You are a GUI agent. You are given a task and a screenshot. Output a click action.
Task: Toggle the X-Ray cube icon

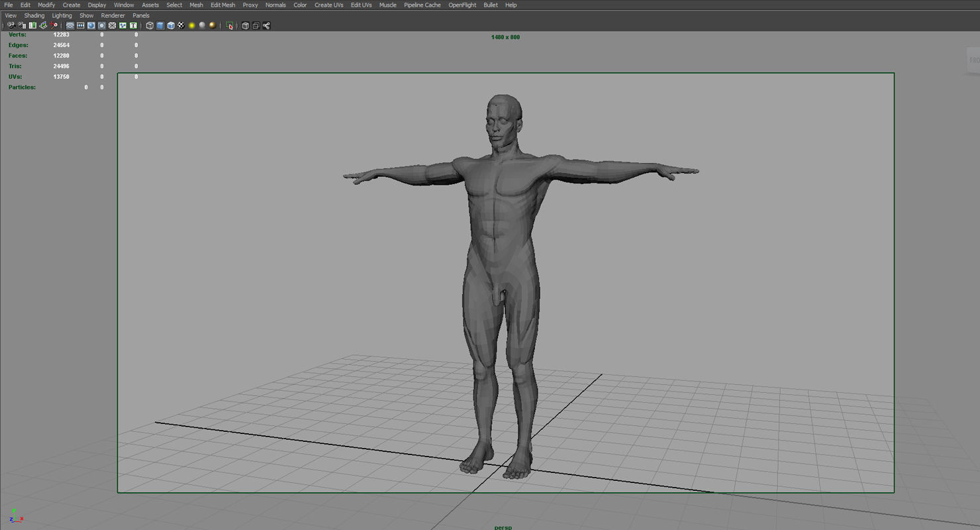pos(245,25)
